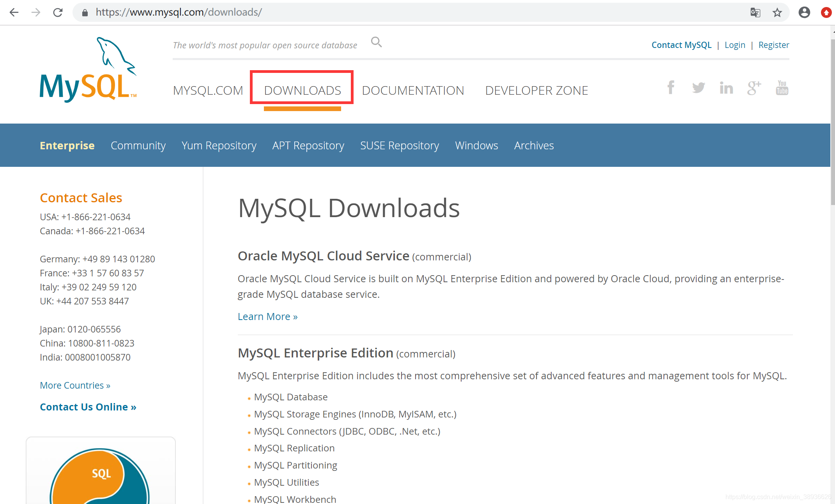The width and height of the screenshot is (835, 504).
Task: Open site search magnifier icon
Action: pos(376,42)
